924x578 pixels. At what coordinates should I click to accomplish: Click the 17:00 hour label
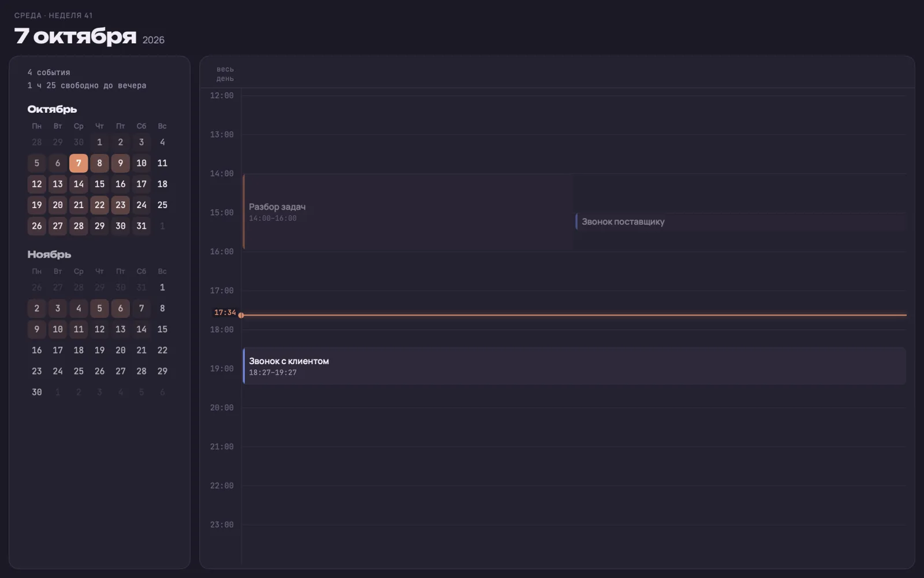222,291
